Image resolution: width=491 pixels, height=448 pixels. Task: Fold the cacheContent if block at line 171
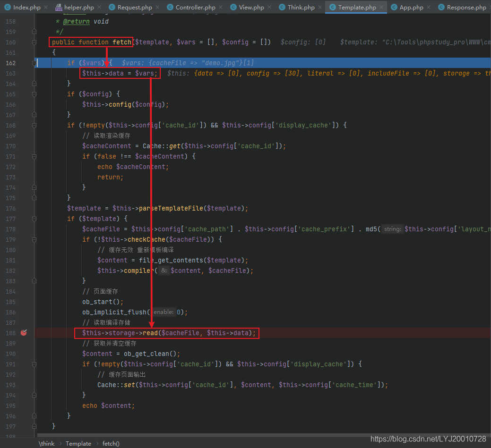(x=34, y=156)
